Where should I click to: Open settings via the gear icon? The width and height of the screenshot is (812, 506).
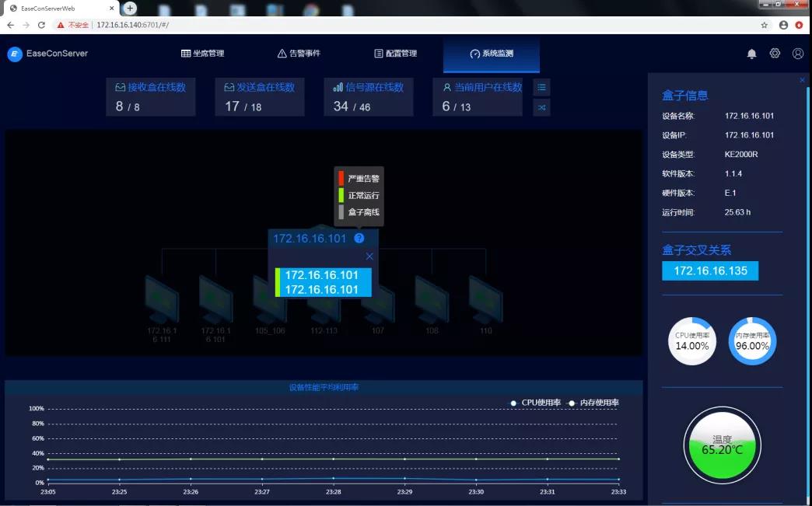(x=775, y=54)
